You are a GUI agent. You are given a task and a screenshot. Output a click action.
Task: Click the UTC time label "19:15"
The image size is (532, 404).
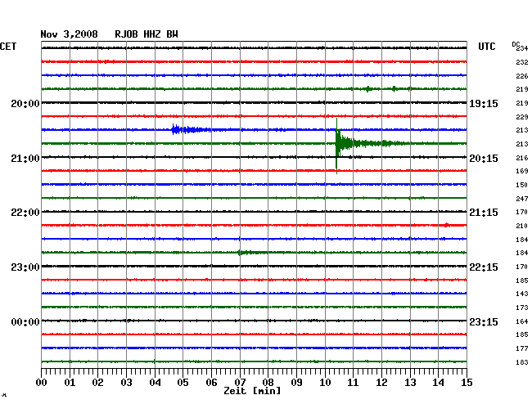[484, 103]
